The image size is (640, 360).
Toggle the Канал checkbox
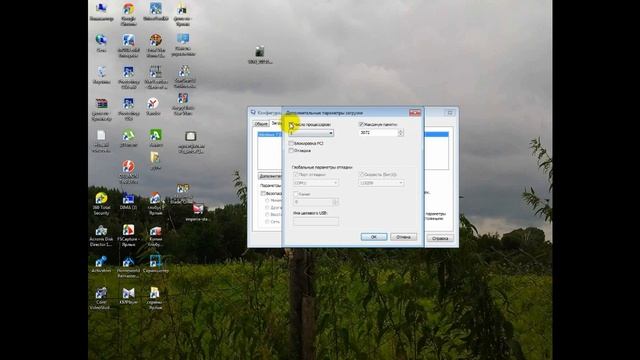296,194
